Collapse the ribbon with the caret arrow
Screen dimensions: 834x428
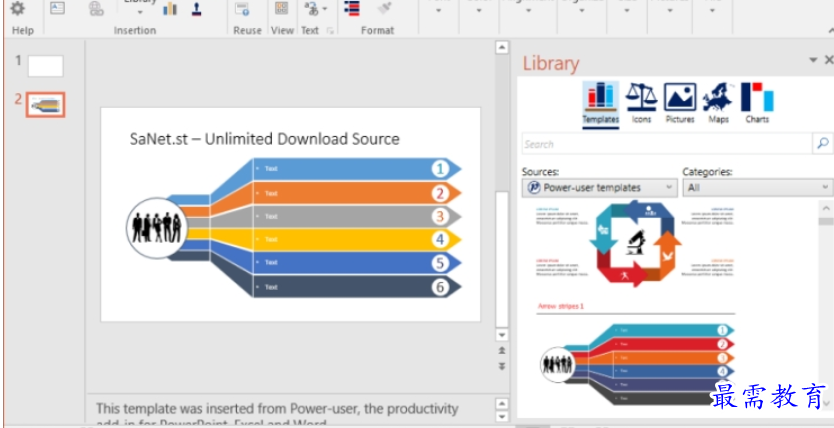coord(830,33)
